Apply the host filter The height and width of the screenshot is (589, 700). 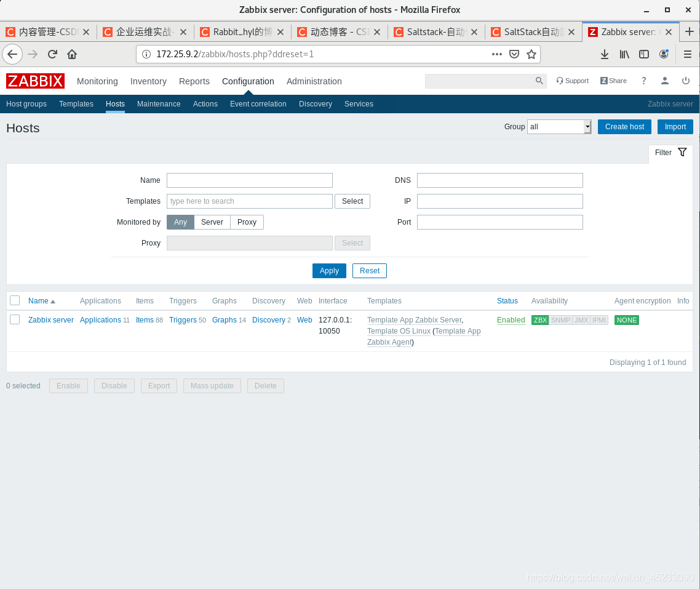coord(329,271)
